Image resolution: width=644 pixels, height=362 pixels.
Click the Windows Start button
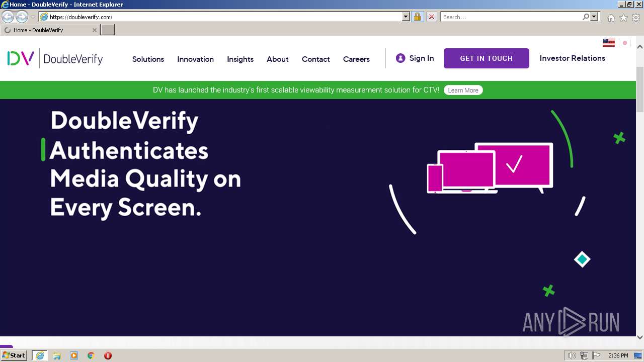pyautogui.click(x=14, y=355)
